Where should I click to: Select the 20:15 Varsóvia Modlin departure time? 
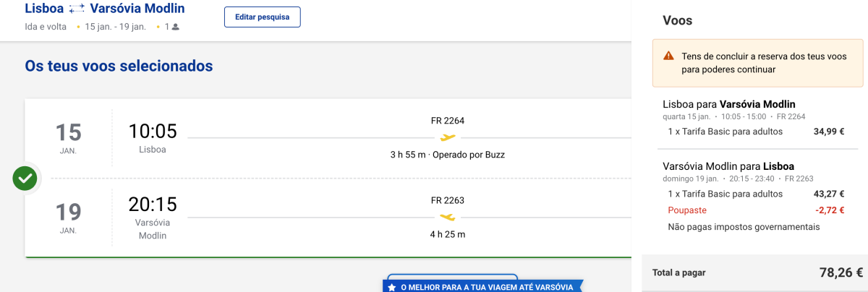coord(153,205)
